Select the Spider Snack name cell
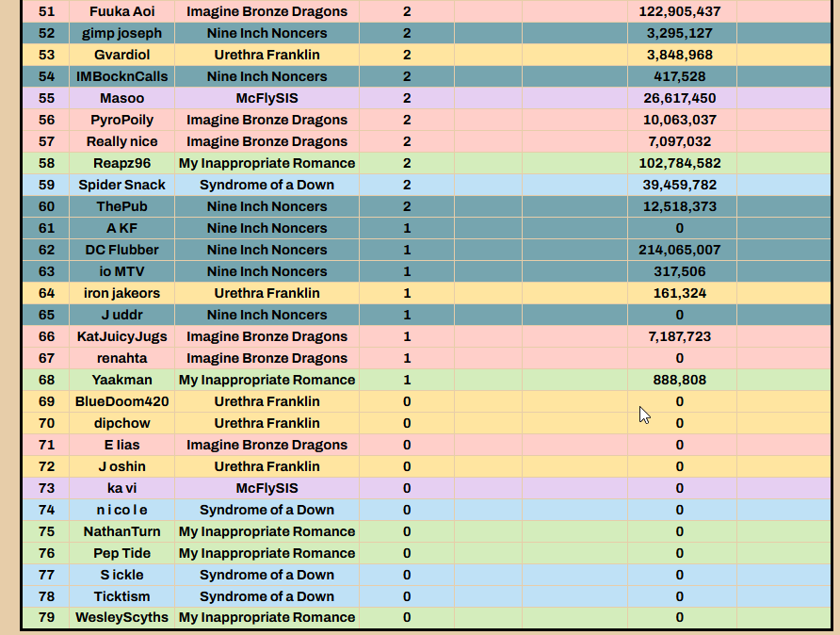 coord(122,185)
